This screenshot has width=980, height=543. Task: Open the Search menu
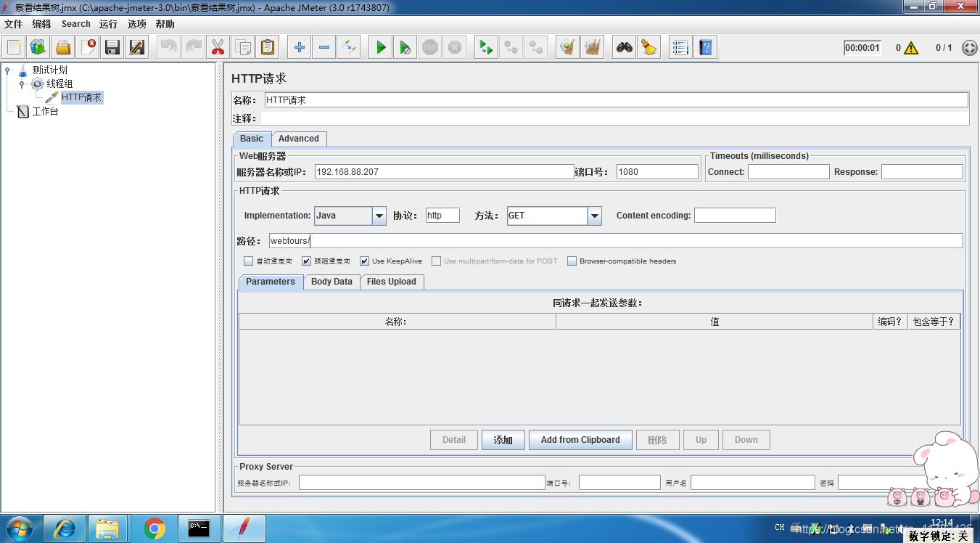[75, 24]
